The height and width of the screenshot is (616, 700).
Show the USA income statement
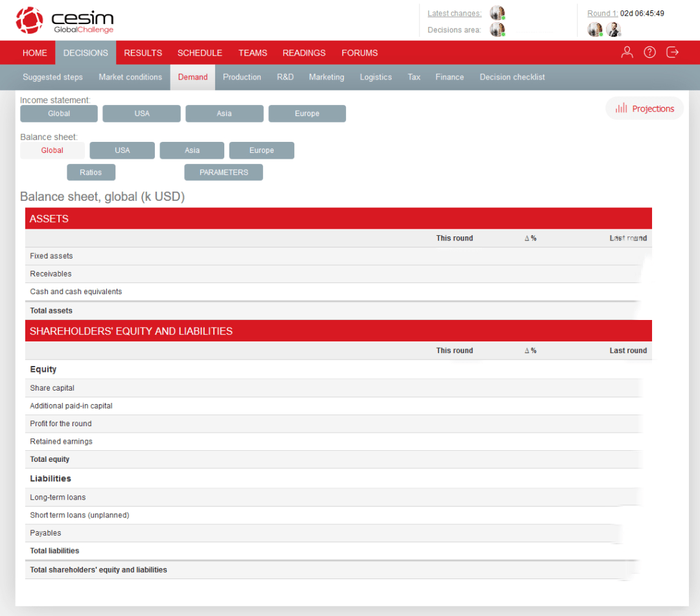click(x=141, y=113)
